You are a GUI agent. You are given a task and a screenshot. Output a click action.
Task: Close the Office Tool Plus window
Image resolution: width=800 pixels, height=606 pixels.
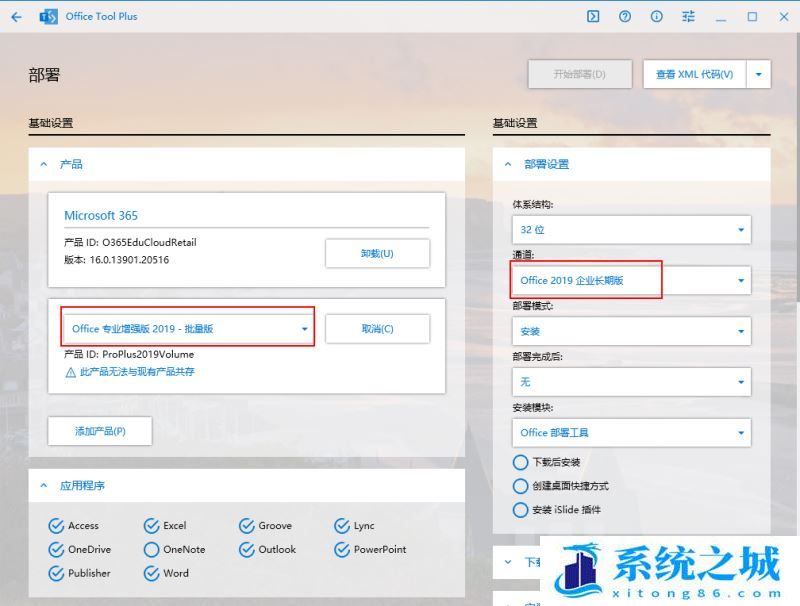pos(784,17)
